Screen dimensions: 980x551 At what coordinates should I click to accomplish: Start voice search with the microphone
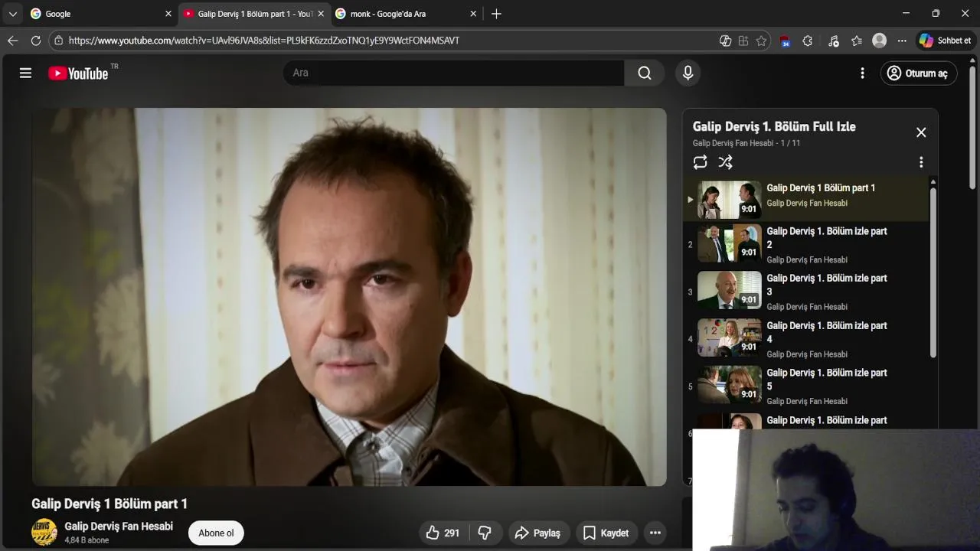pyautogui.click(x=688, y=73)
